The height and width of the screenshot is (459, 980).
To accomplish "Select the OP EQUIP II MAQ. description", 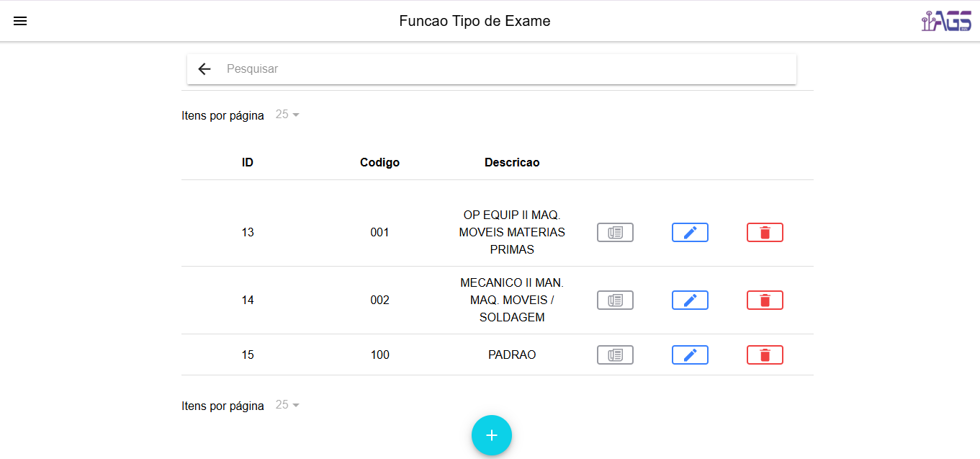I will coord(512,233).
